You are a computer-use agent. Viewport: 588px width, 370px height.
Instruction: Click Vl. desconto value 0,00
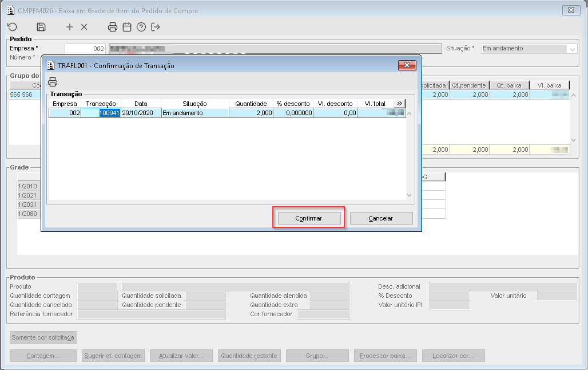[x=335, y=113]
